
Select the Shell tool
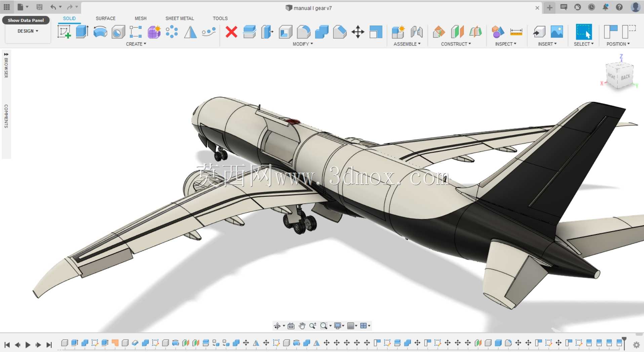click(285, 32)
